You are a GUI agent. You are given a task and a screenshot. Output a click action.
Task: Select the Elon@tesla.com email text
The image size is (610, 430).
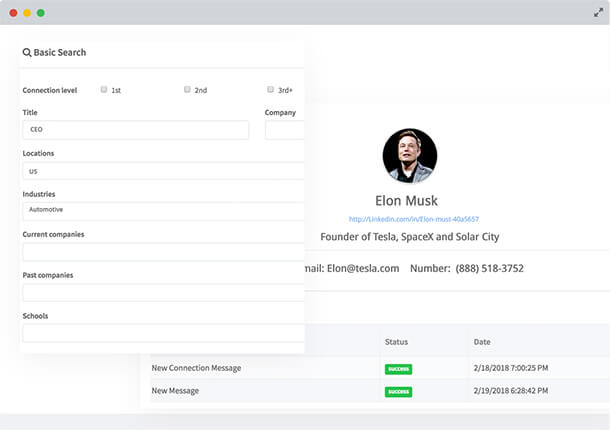tap(363, 269)
